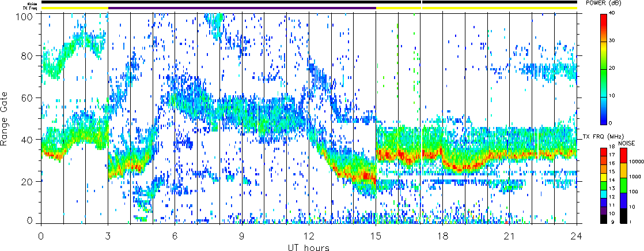
Task: Pick the blue block in NOISE legend
Action: [623, 200]
